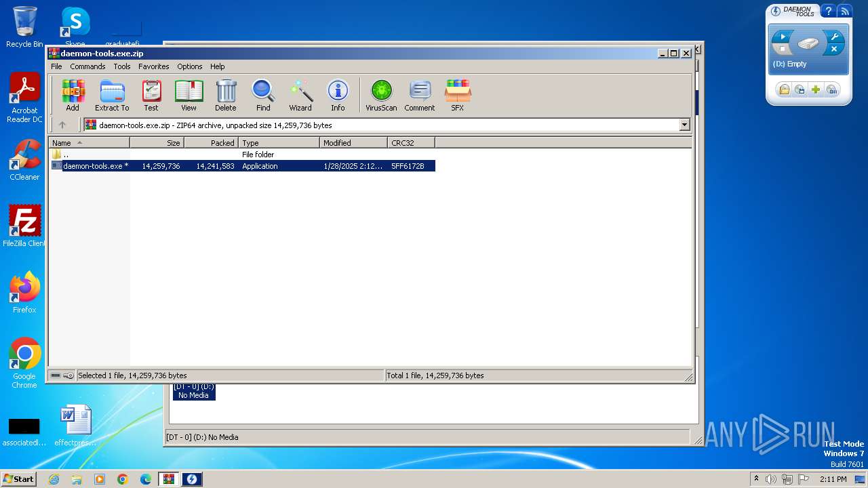
Task: Switch to Daemon Tools taskbar button
Action: 191,479
